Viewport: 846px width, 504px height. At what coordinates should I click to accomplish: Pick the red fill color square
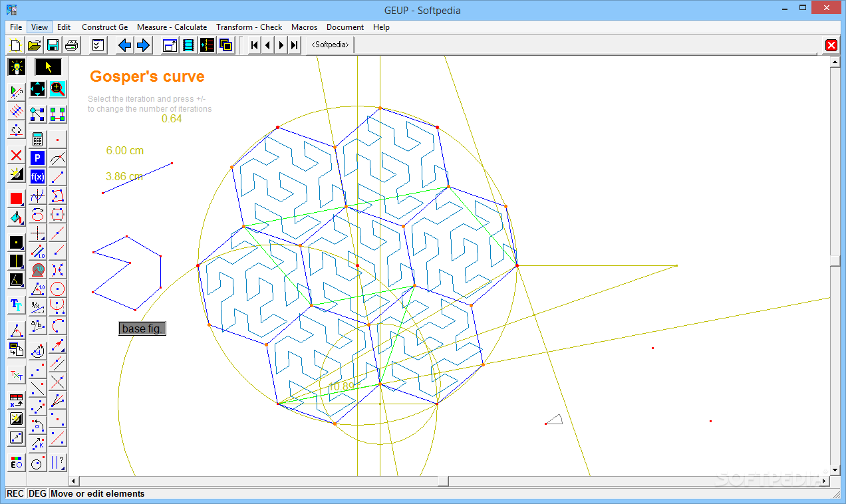(x=17, y=199)
